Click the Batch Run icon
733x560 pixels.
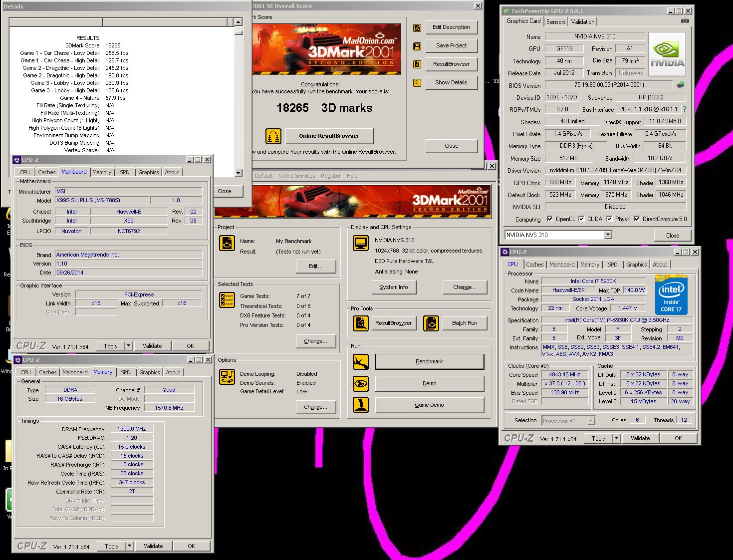point(431,323)
